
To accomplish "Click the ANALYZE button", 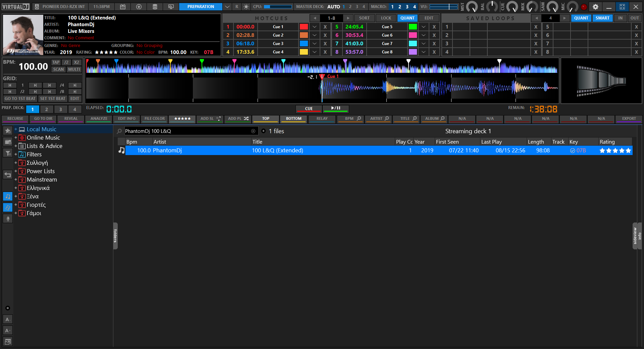I will (x=99, y=119).
